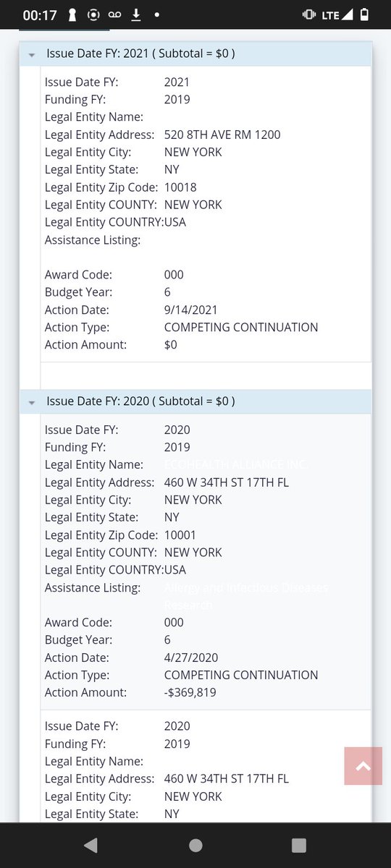Tap the battery icon in status bar
The image size is (391, 868).
364,14
